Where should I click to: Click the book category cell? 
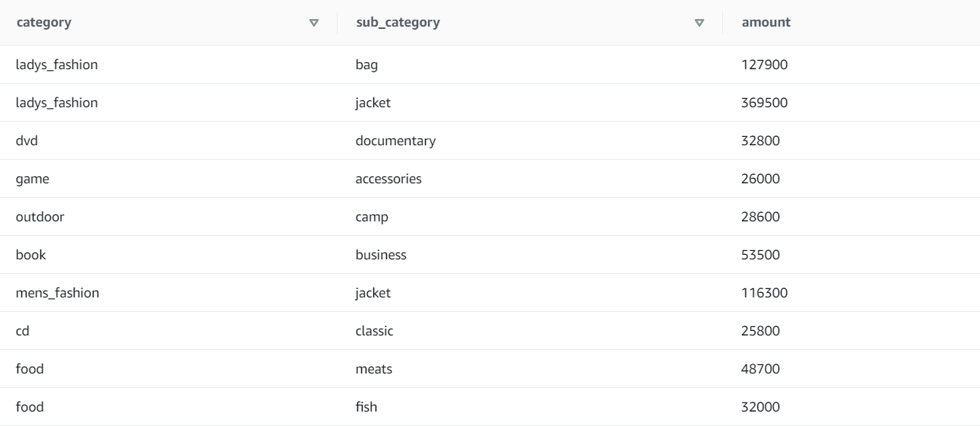(30, 255)
